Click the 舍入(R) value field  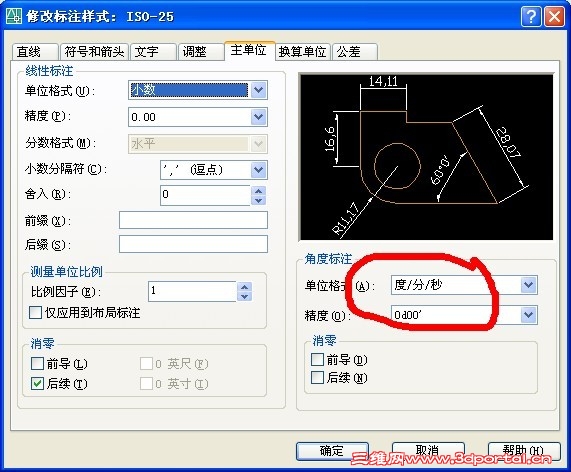coord(205,195)
